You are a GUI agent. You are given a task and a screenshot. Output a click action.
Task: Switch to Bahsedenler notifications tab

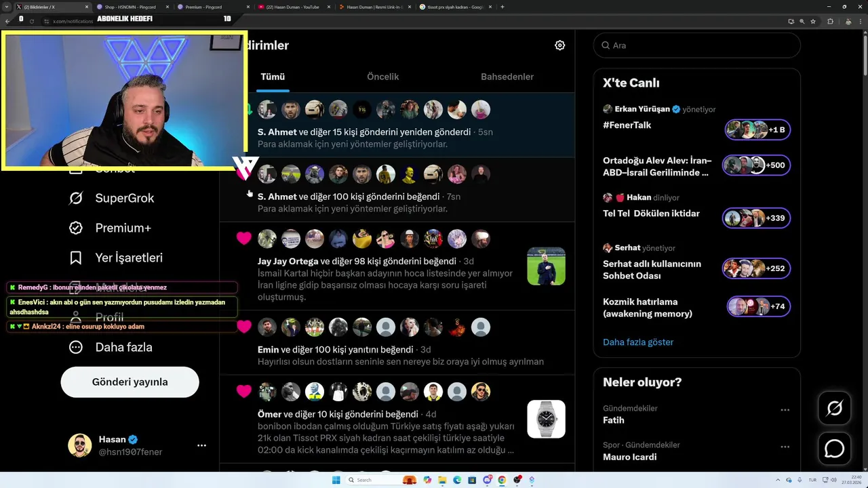pyautogui.click(x=507, y=77)
